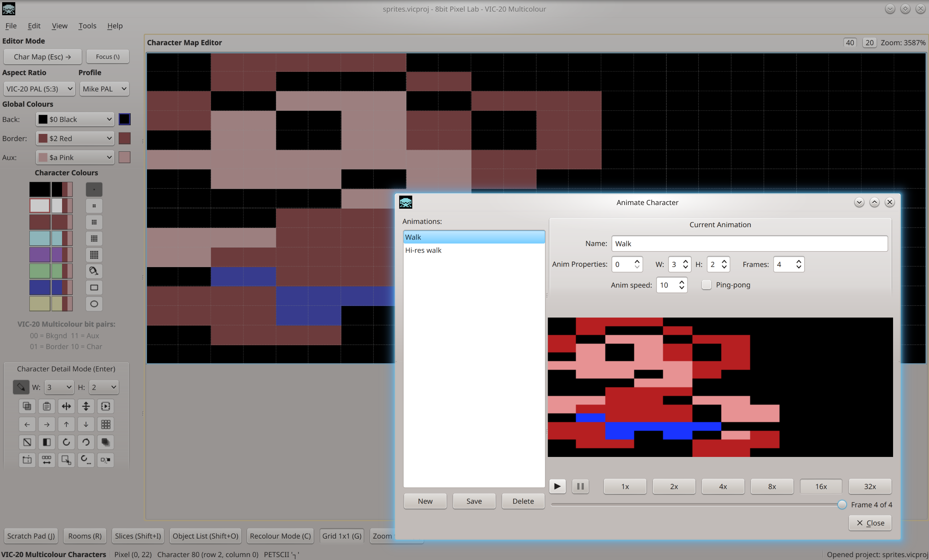Adjust the Frames count spinner
The height and width of the screenshot is (560, 929).
pyautogui.click(x=789, y=264)
